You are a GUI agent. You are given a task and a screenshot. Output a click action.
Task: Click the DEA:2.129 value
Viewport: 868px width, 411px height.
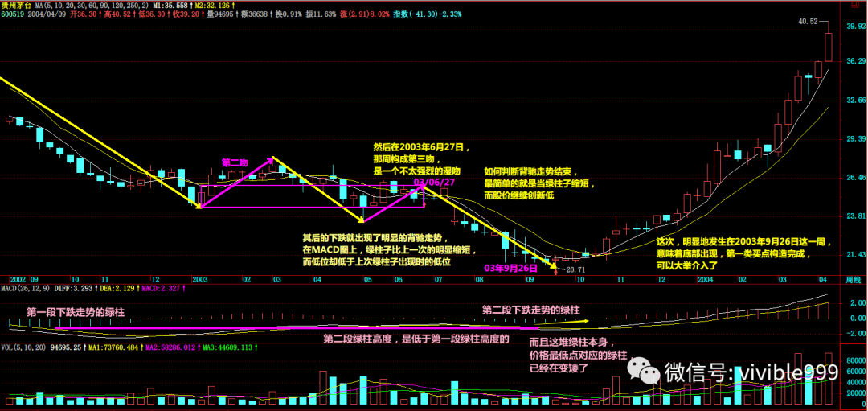pos(119,289)
